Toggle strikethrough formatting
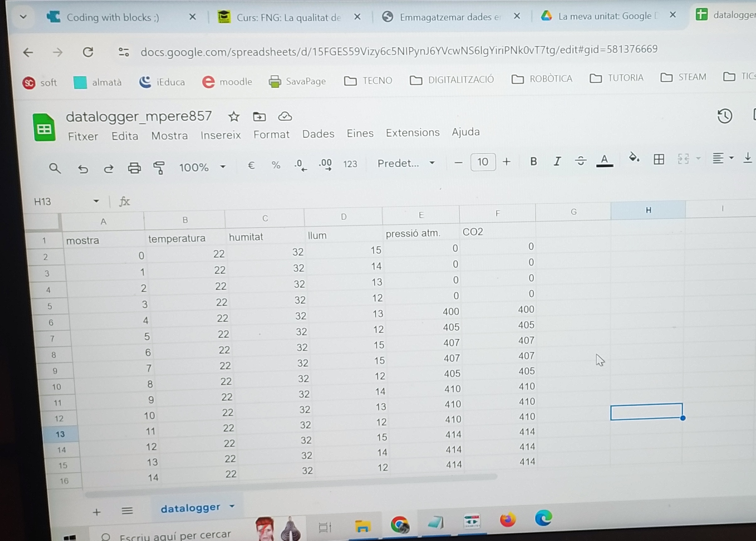Image resolution: width=756 pixels, height=541 pixels. [580, 161]
